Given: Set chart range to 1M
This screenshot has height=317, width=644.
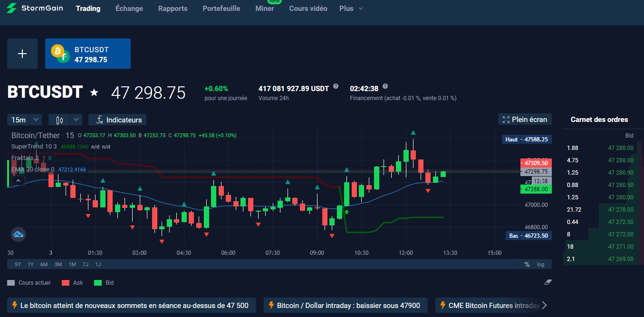Looking at the screenshot, I should click(72, 264).
